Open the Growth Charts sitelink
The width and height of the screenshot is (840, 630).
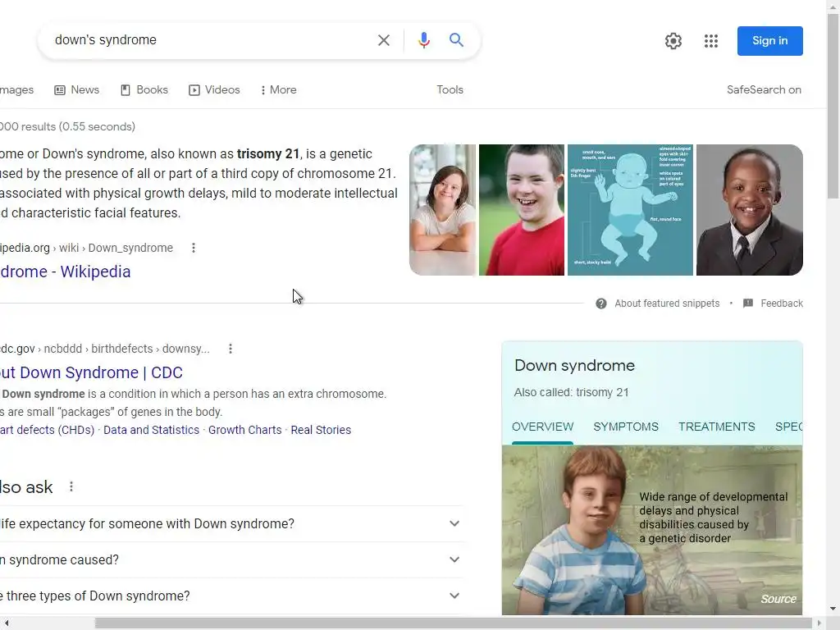[244, 430]
